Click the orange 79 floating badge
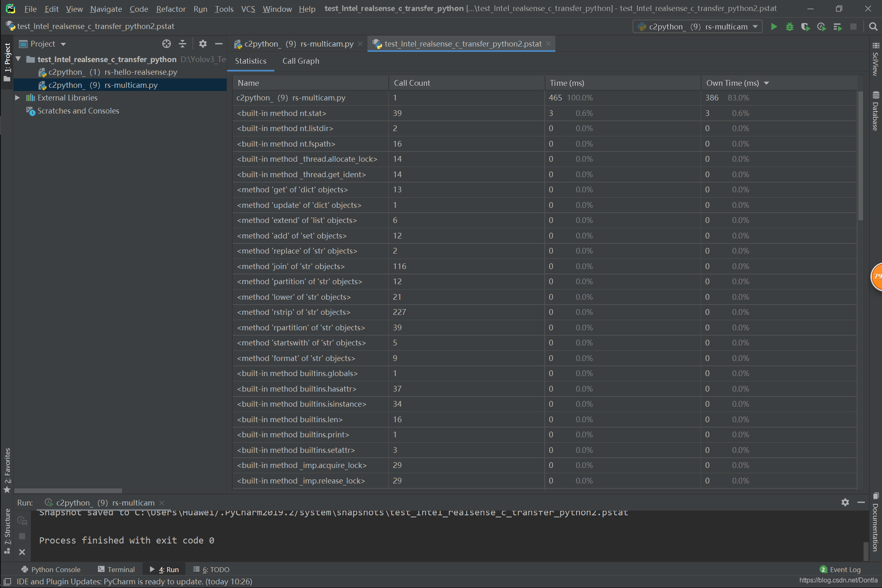 point(876,277)
